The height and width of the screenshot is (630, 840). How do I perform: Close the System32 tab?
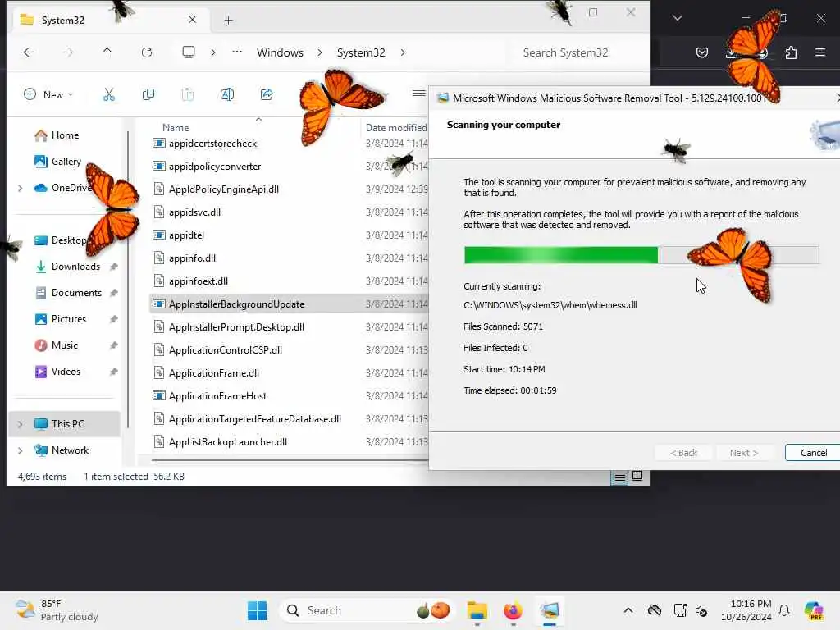tap(192, 20)
